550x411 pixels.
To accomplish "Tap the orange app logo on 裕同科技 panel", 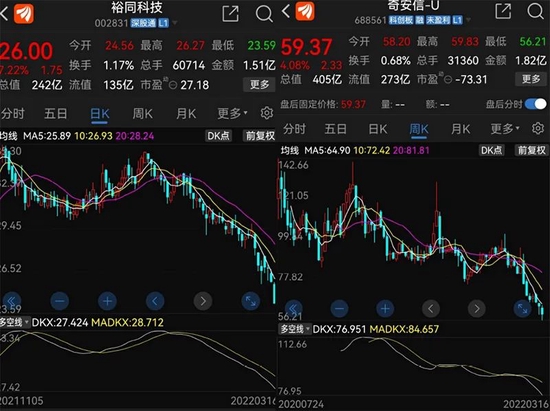I will pos(24,14).
